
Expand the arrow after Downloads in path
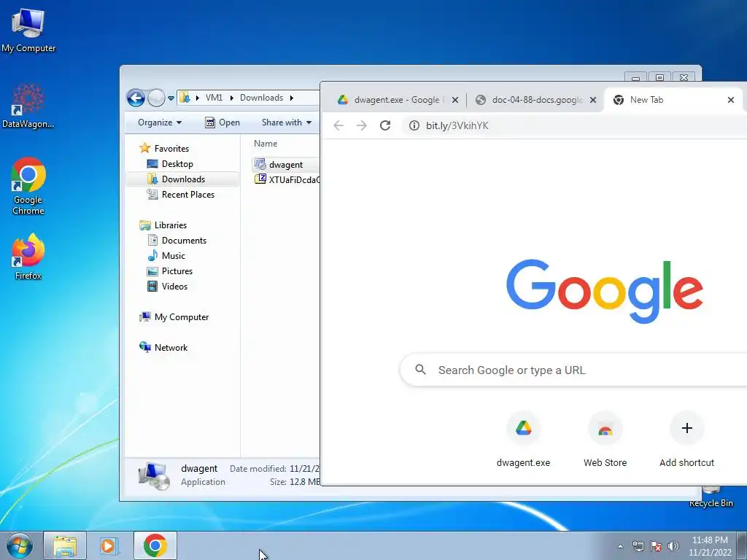click(x=292, y=98)
